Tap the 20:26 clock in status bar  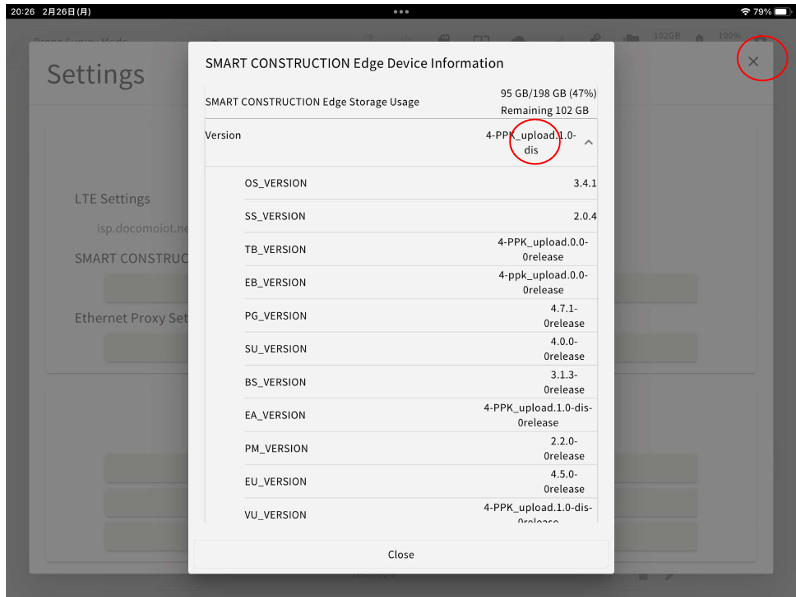click(23, 11)
